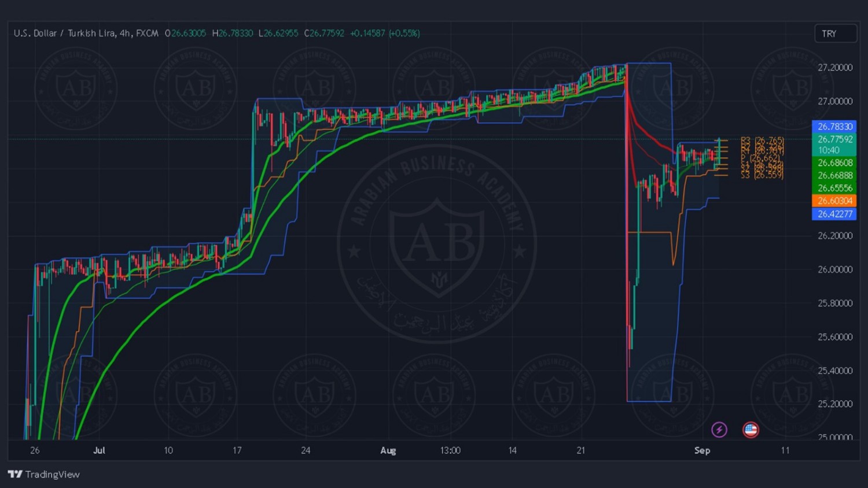868x488 pixels.
Task: Click the U.S. Dollar / Turkish Lira title
Action: [x=86, y=34]
